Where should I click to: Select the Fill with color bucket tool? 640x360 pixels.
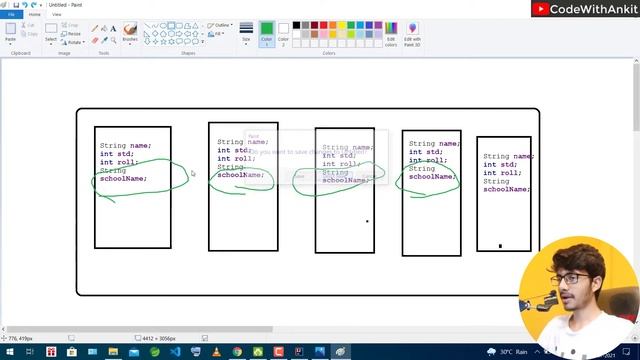click(104, 28)
